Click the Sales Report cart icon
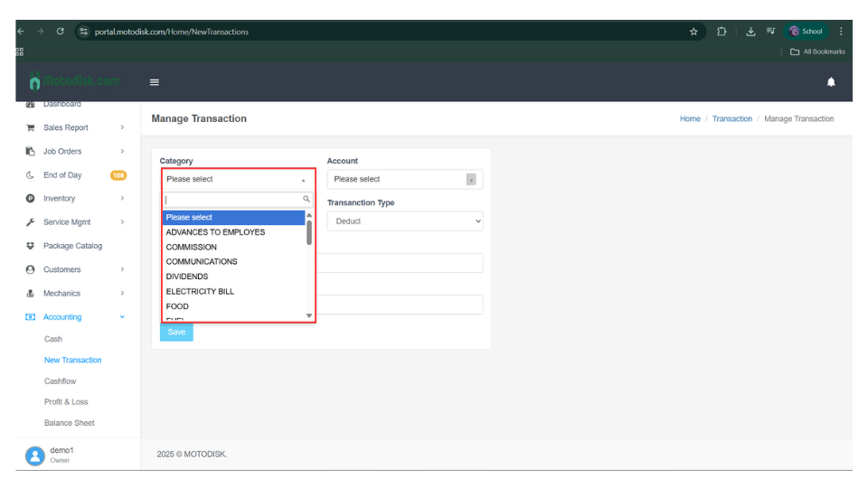This screenshot has width=868, height=488. [31, 127]
